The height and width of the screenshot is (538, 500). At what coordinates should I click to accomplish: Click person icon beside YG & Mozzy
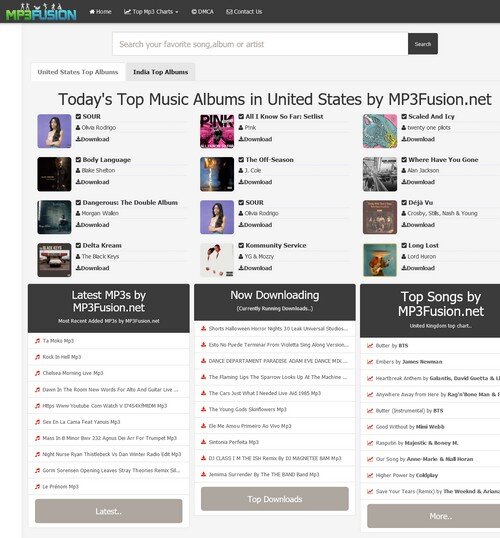coord(241,257)
